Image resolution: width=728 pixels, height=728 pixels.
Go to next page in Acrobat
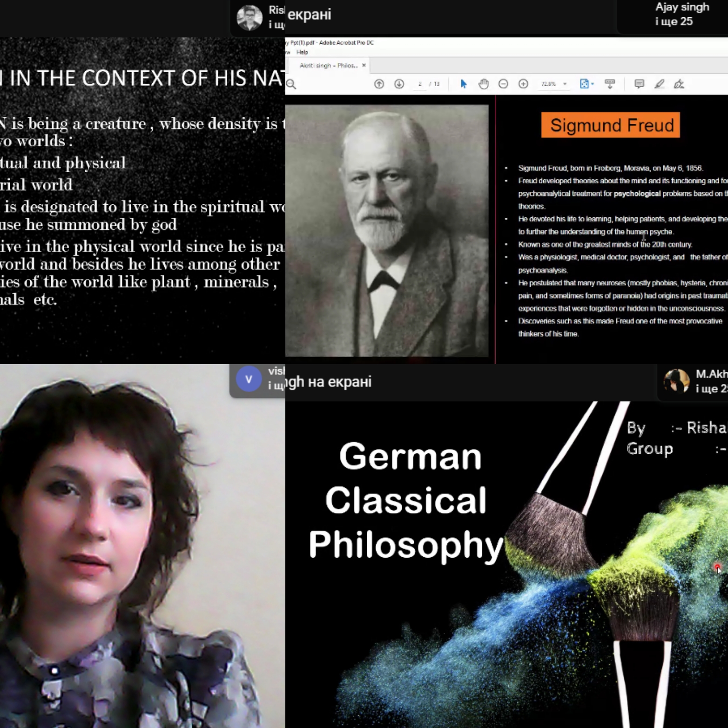[399, 84]
